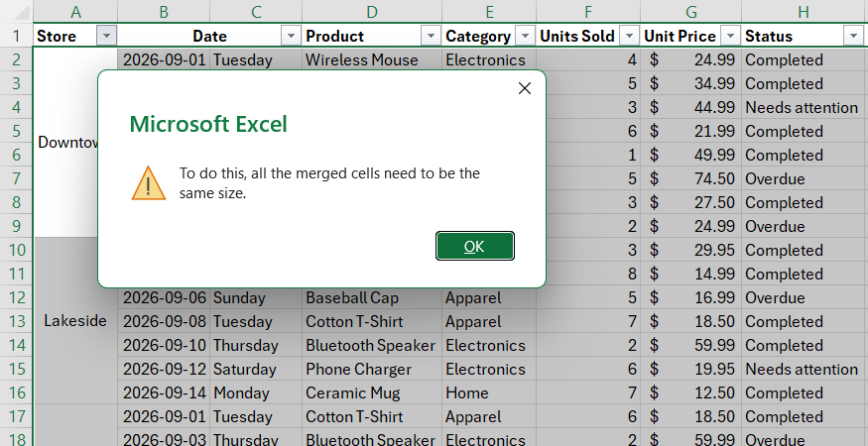The width and height of the screenshot is (868, 446).
Task: Click Needs attention status in row 15
Action: (802, 369)
